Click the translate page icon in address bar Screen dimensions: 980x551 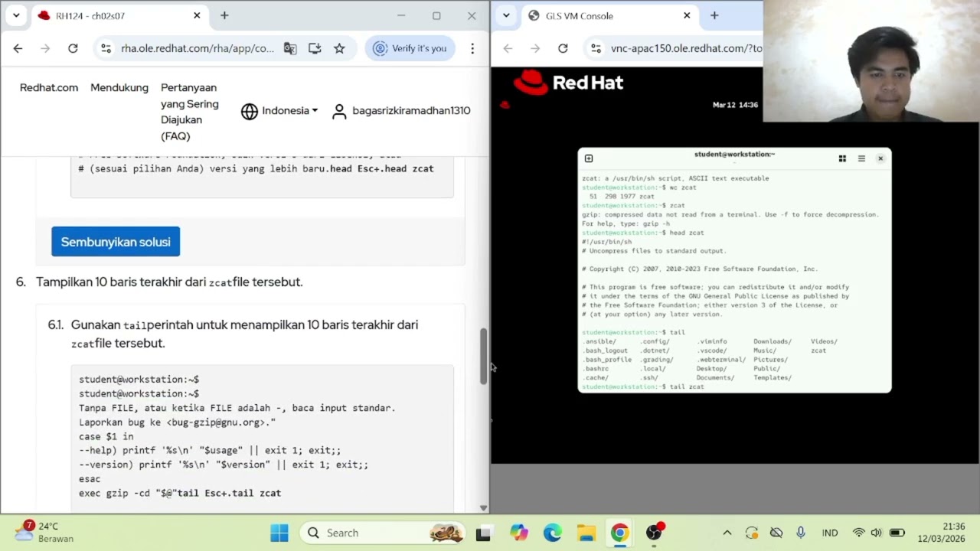290,48
